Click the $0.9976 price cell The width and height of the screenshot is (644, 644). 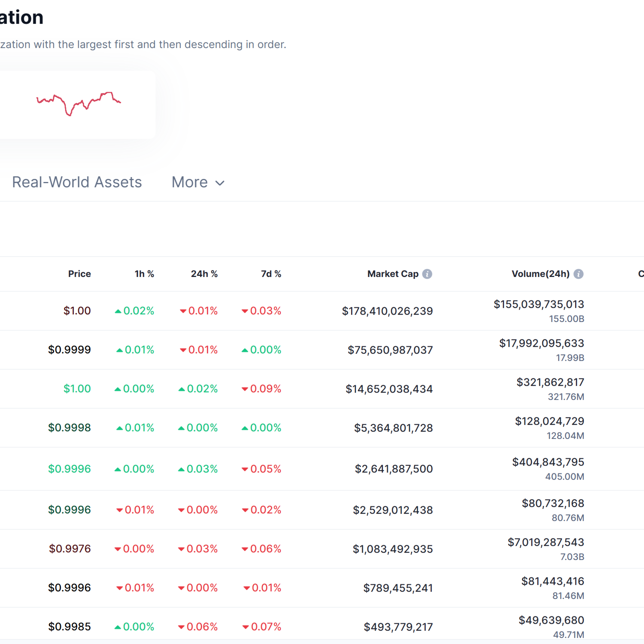70,549
